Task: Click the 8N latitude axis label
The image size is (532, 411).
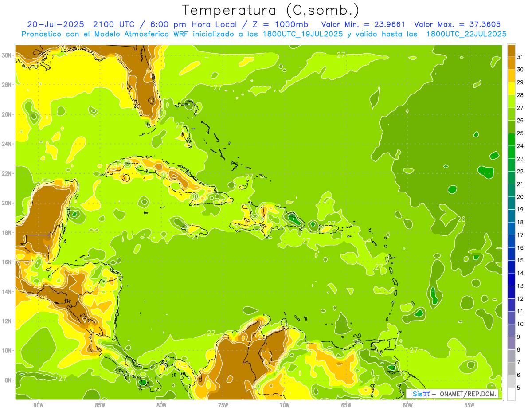Action: pyautogui.click(x=9, y=380)
